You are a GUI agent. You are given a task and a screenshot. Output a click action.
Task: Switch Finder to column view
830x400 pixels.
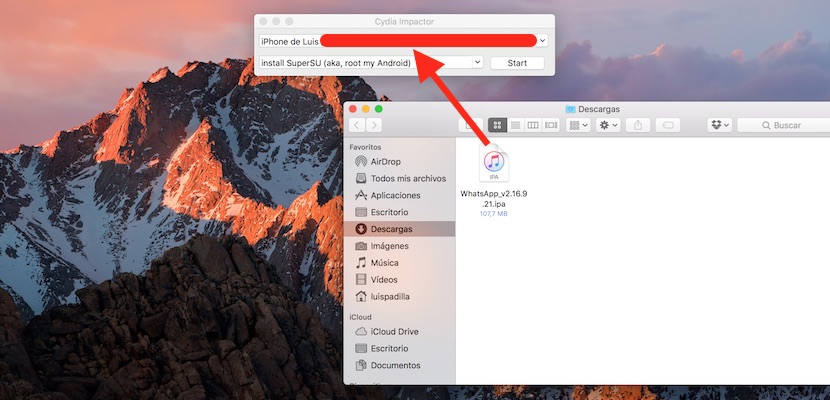pyautogui.click(x=533, y=125)
